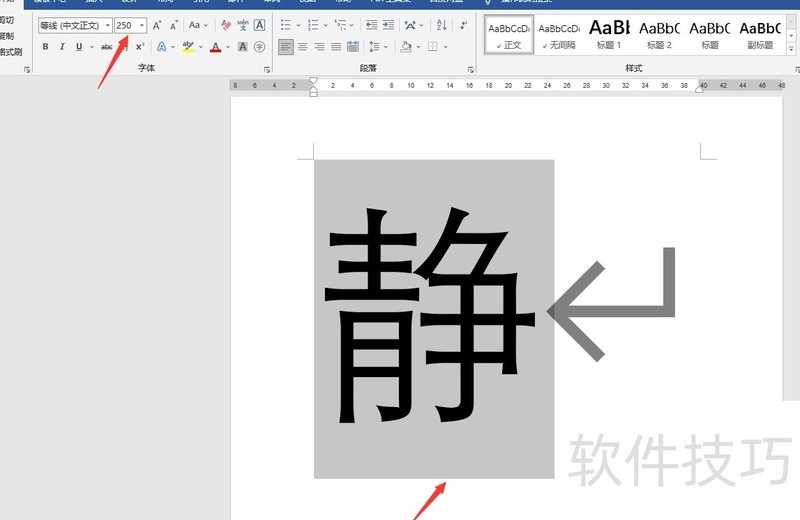Expand font color options arrow
The width and height of the screenshot is (800, 520).
pos(228,47)
